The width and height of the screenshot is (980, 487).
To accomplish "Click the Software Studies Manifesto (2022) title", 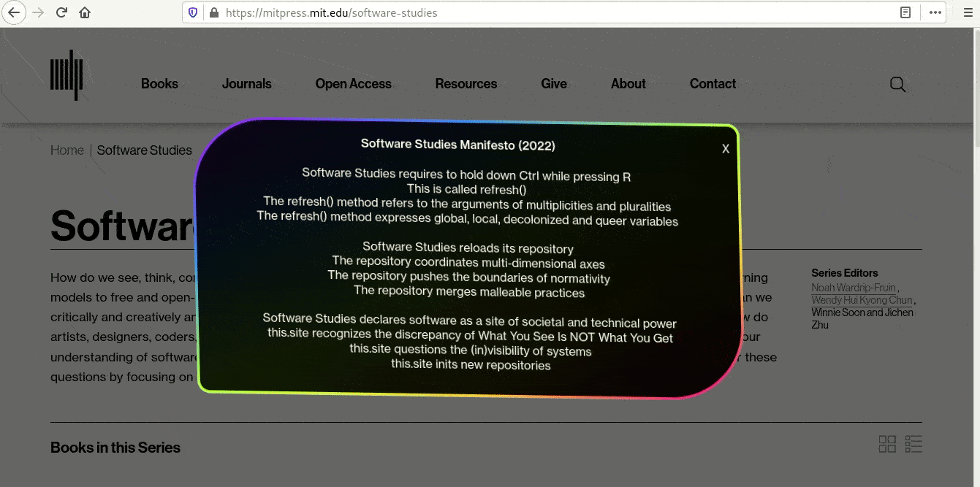I will 458,145.
